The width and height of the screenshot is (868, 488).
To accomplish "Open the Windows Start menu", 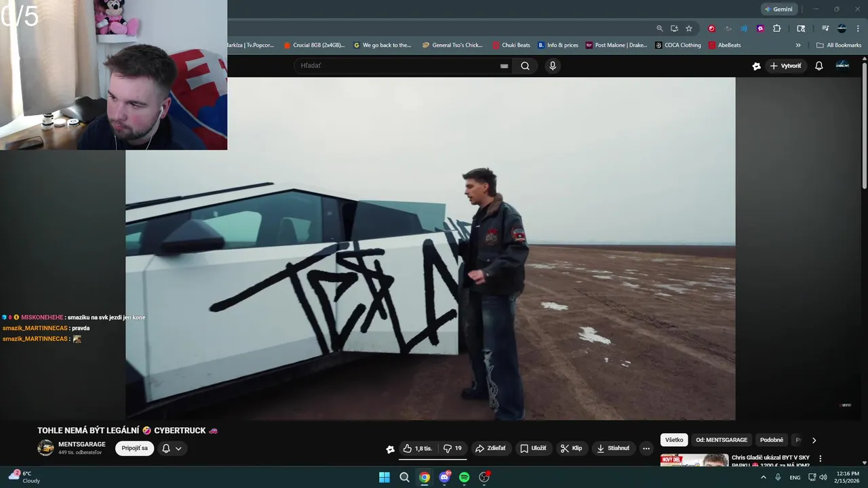I will (384, 477).
